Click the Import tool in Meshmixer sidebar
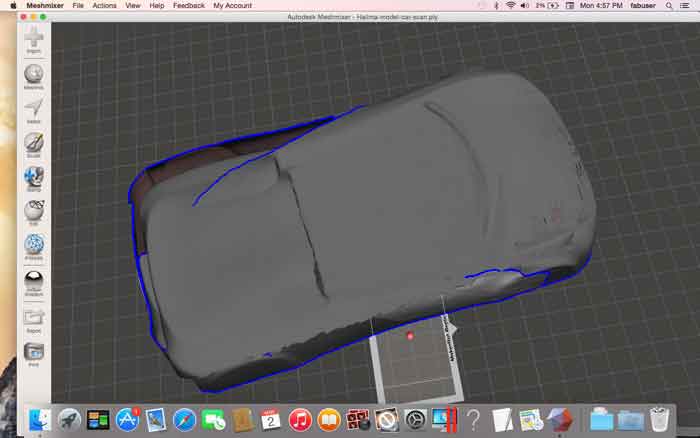Screen dimensions: 700x438 click(x=34, y=40)
